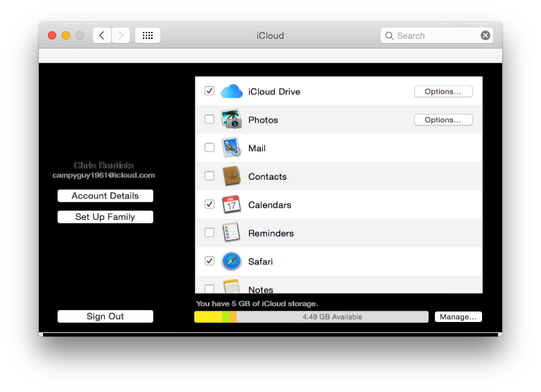Click the yellow minimize window button
Viewport: 541px width, 392px height.
pyautogui.click(x=66, y=35)
